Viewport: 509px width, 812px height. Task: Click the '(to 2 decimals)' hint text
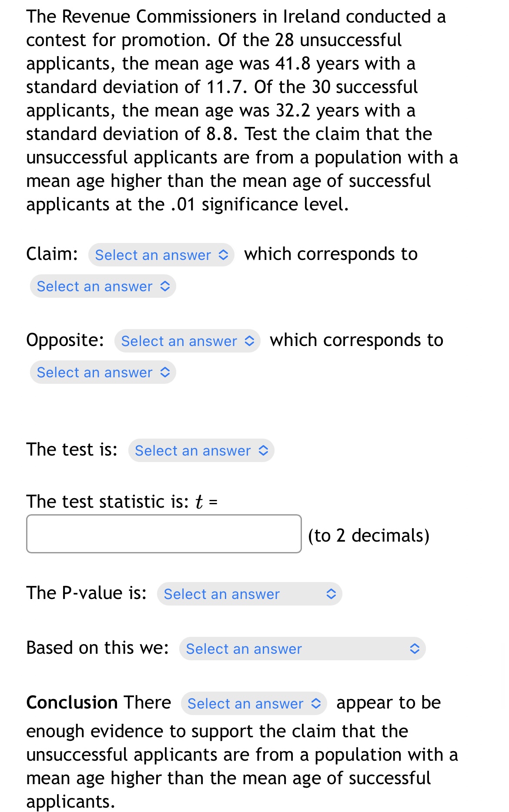click(x=368, y=536)
